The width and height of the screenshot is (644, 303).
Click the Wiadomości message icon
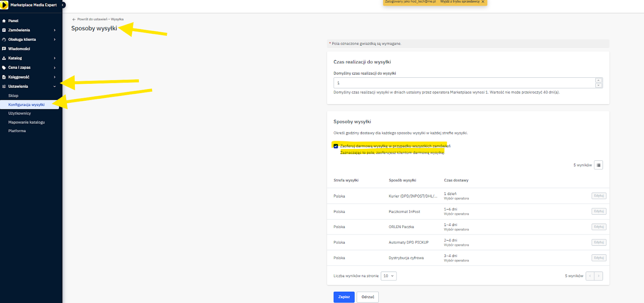(x=4, y=49)
